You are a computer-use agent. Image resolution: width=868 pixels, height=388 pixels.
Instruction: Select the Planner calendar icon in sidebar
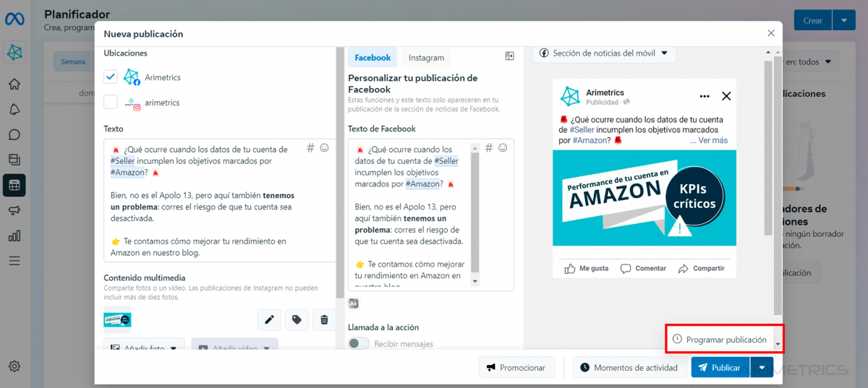(14, 185)
